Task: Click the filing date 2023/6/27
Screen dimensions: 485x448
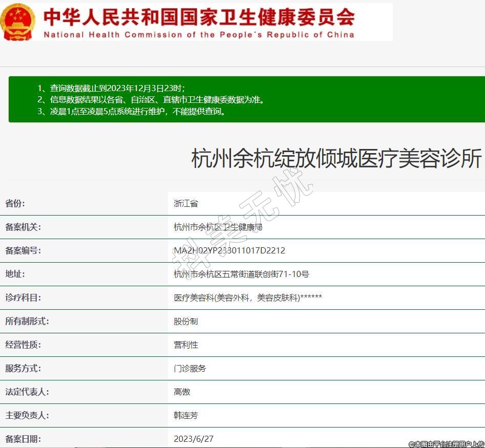Action: click(193, 439)
